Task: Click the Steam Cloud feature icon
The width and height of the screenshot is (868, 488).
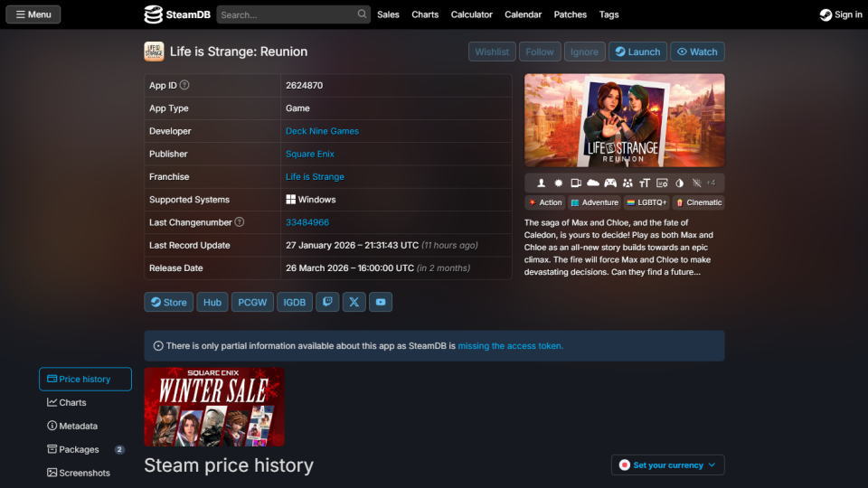Action: pyautogui.click(x=593, y=183)
